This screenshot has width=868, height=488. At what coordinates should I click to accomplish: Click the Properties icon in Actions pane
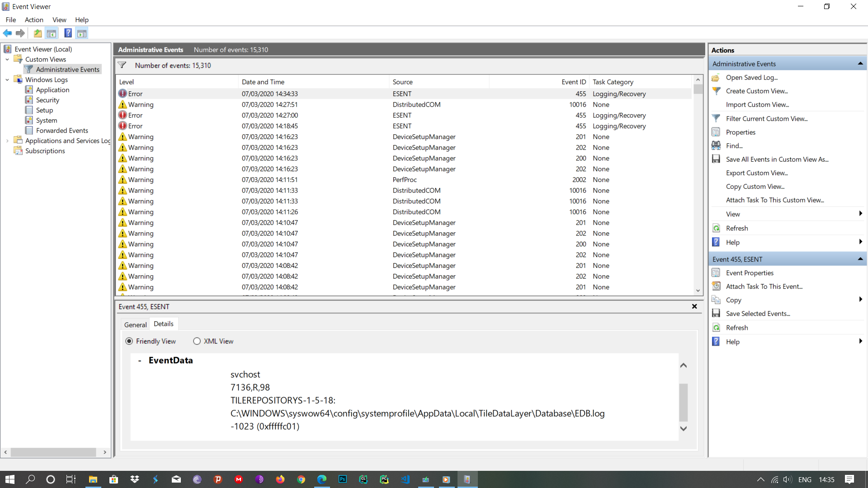pyautogui.click(x=716, y=132)
